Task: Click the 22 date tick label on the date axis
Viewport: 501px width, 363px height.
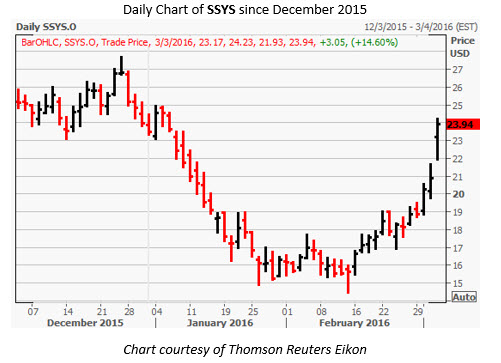Action: (x=384, y=312)
